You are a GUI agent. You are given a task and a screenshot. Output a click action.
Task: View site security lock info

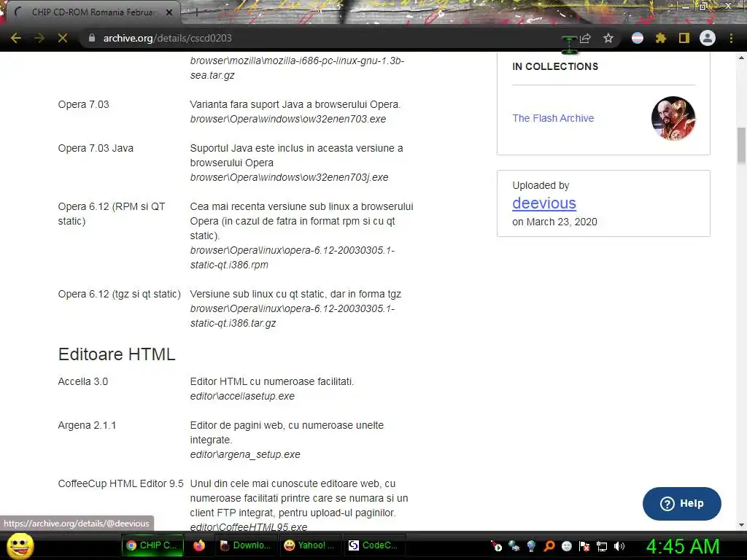(92, 38)
